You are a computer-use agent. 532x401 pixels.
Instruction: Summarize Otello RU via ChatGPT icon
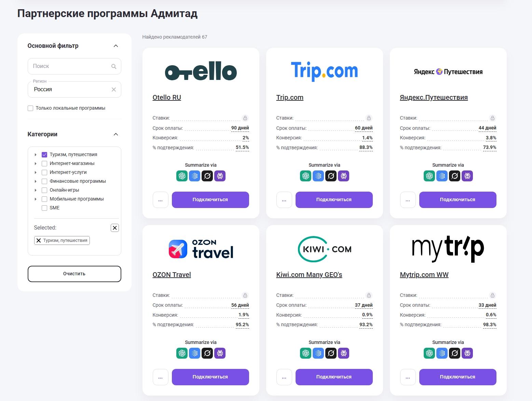coord(182,176)
